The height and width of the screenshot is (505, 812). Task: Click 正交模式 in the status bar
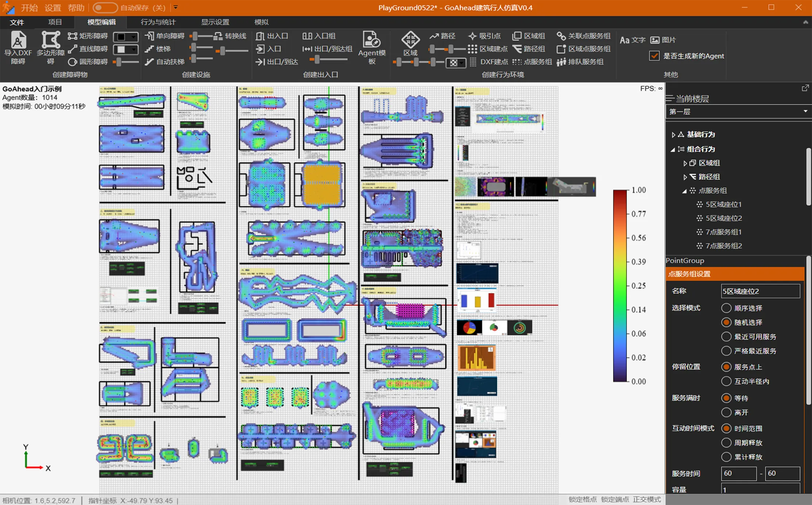click(647, 500)
